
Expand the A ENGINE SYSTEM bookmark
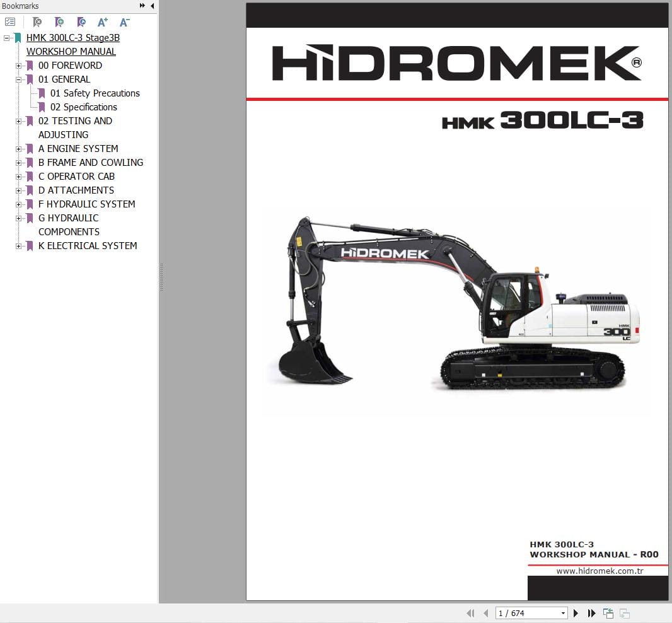[x=19, y=148]
